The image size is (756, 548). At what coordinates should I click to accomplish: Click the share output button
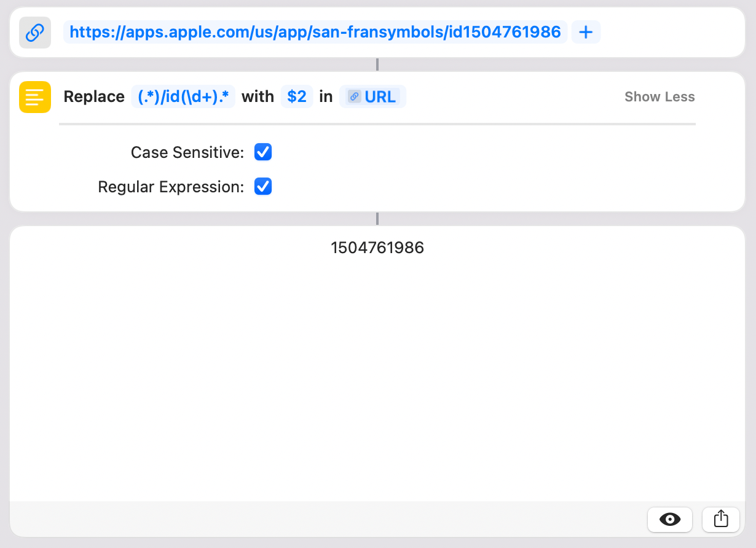pos(721,520)
